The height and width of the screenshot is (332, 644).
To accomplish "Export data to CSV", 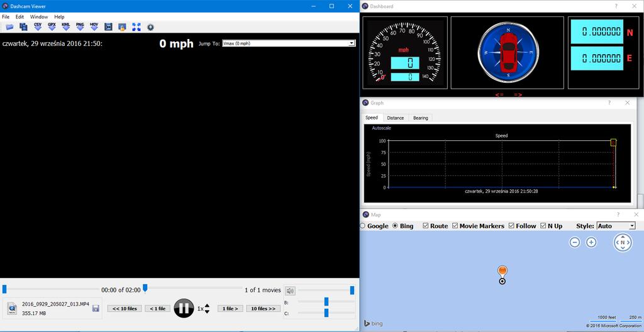I will [38, 26].
